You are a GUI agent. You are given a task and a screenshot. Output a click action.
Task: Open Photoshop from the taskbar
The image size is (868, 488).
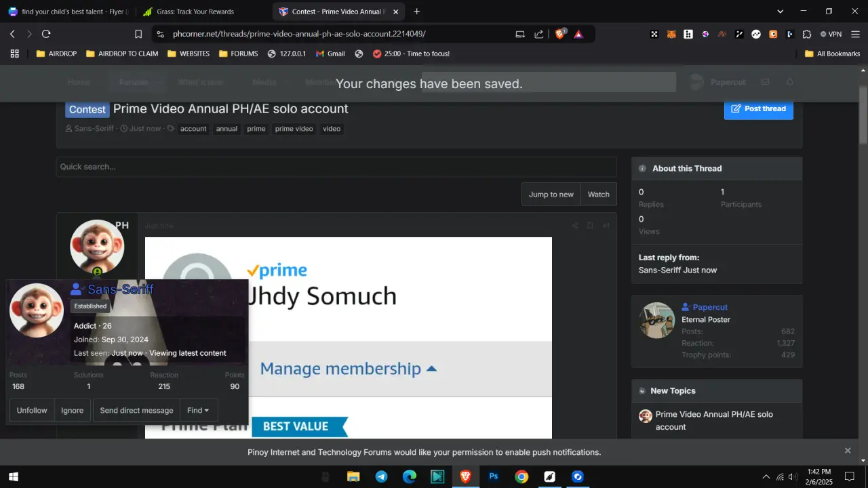point(494,476)
